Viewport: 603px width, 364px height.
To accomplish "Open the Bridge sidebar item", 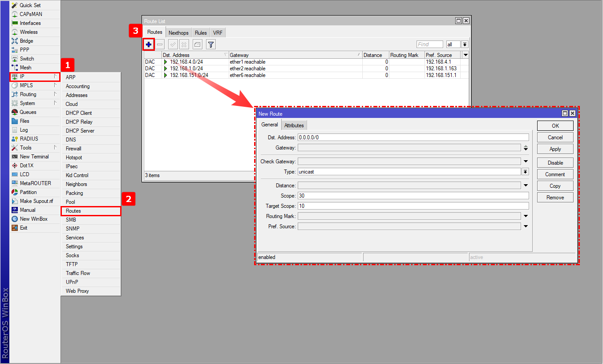I will [x=26, y=41].
